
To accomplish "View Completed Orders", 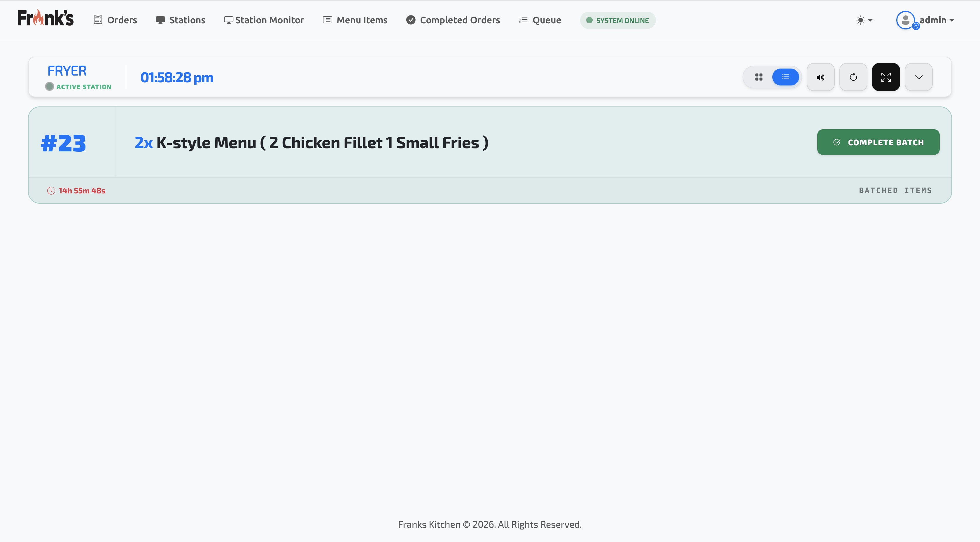I will 453,20.
